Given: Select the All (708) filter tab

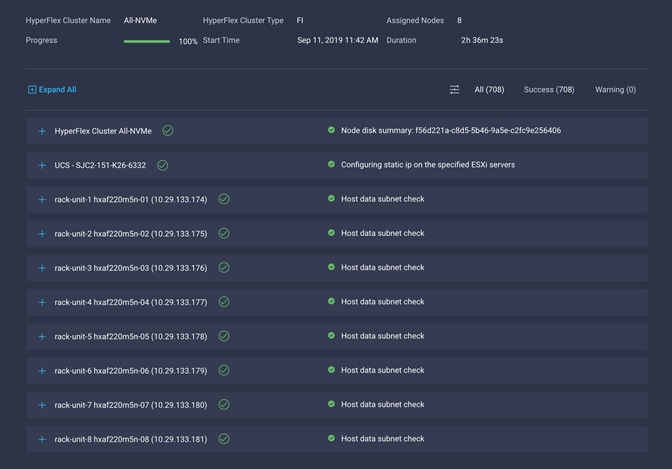Looking at the screenshot, I should point(489,90).
